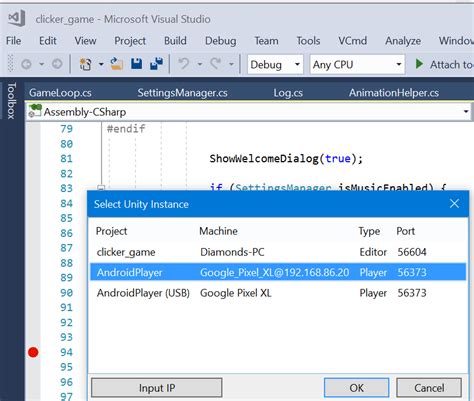Open the Build menu
474x401 pixels.
click(x=175, y=41)
